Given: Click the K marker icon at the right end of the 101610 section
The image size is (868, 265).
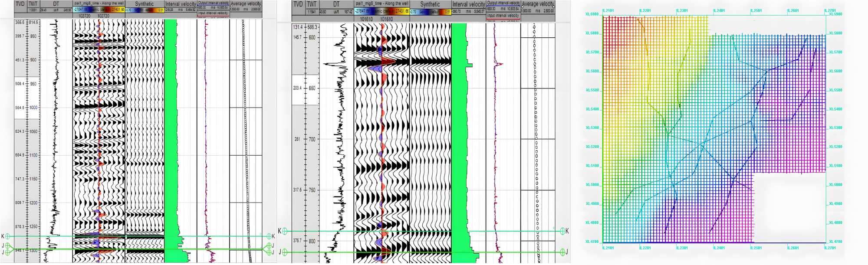Looking at the screenshot, I should coord(562,231).
